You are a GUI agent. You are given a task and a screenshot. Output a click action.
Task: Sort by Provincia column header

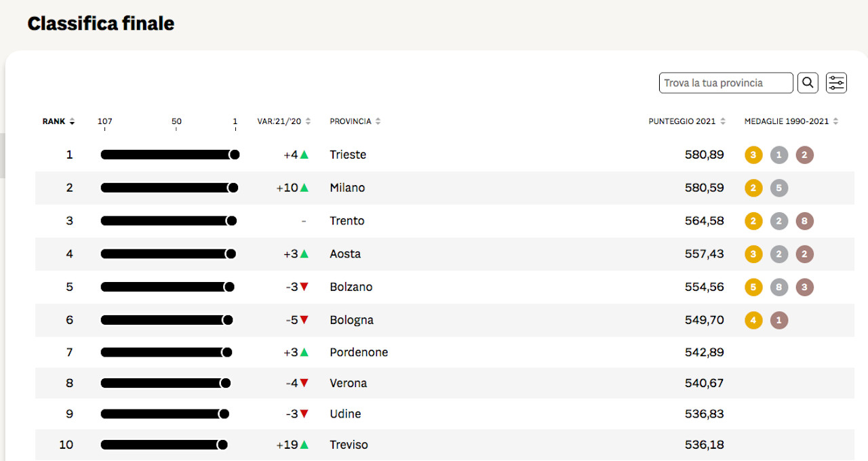pos(355,121)
